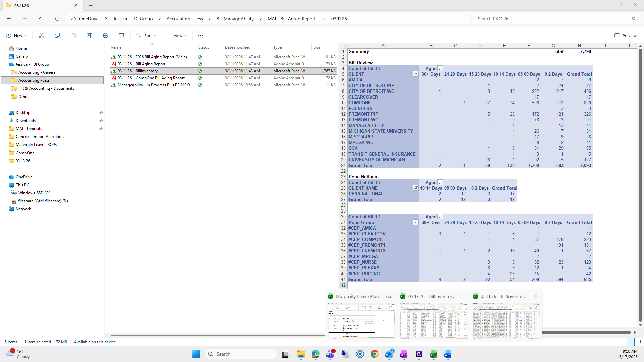Open the New item dropdown
644x362 pixels.
(16, 35)
